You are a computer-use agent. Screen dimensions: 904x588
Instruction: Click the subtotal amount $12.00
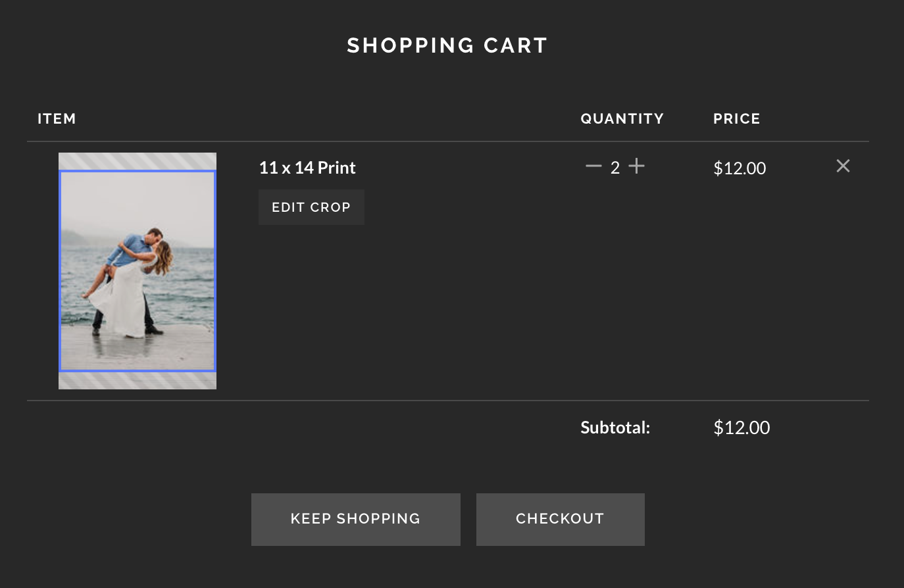point(741,428)
